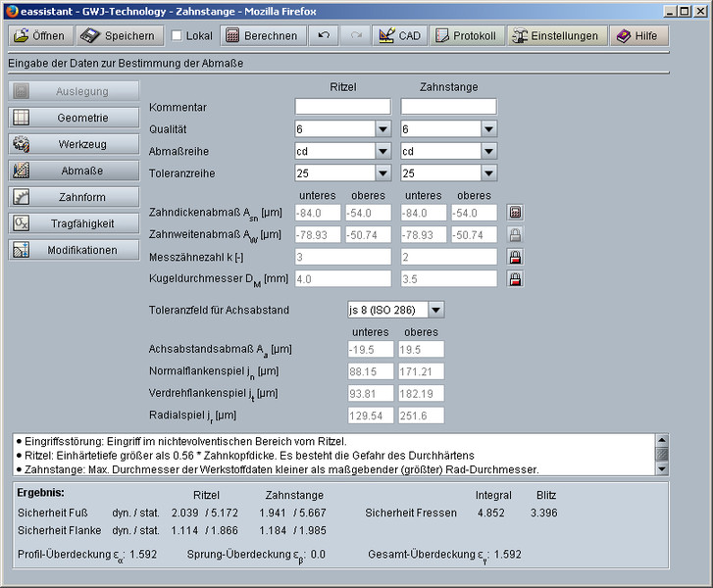
Task: Expand the Ritzel Qualität dropdown
Action: click(x=382, y=129)
